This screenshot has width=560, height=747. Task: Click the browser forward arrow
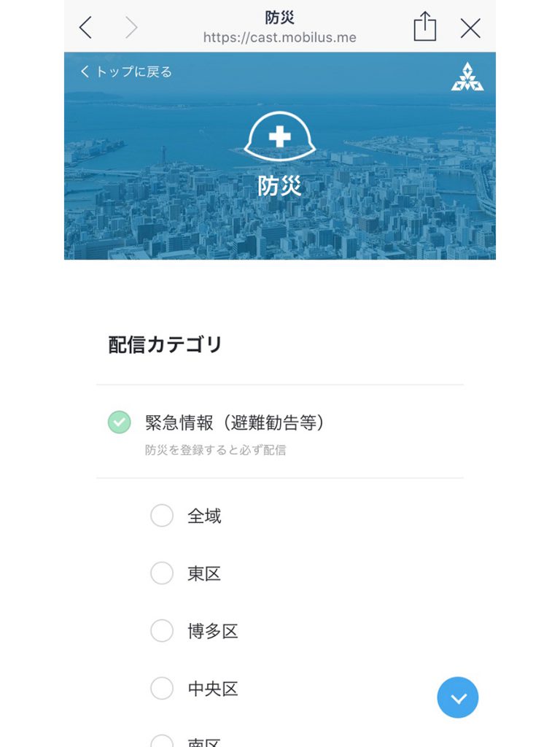(x=131, y=28)
